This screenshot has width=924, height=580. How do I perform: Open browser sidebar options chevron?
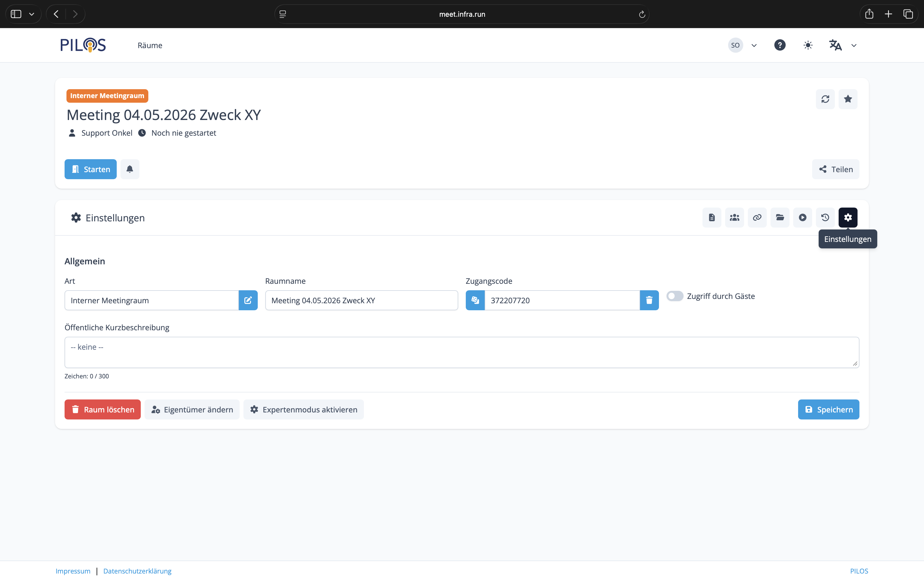coord(32,14)
